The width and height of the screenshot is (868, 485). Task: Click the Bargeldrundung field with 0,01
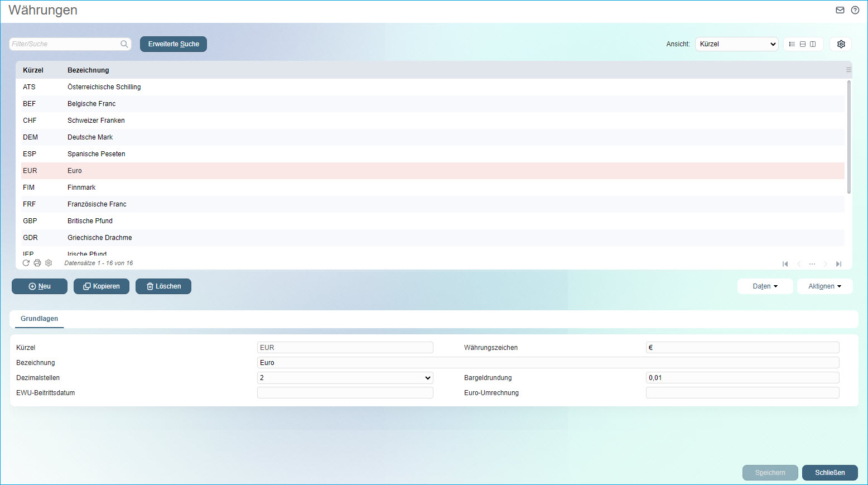[742, 378]
